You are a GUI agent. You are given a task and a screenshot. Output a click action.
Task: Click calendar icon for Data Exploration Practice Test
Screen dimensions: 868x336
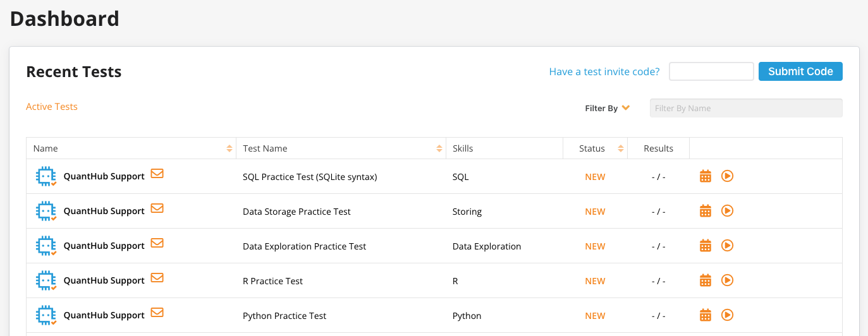point(706,246)
